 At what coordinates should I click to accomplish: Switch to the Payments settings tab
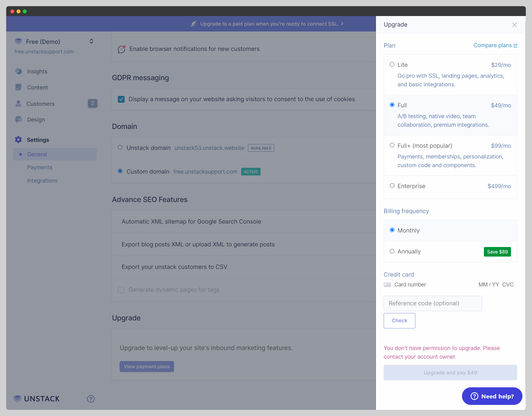tap(39, 167)
